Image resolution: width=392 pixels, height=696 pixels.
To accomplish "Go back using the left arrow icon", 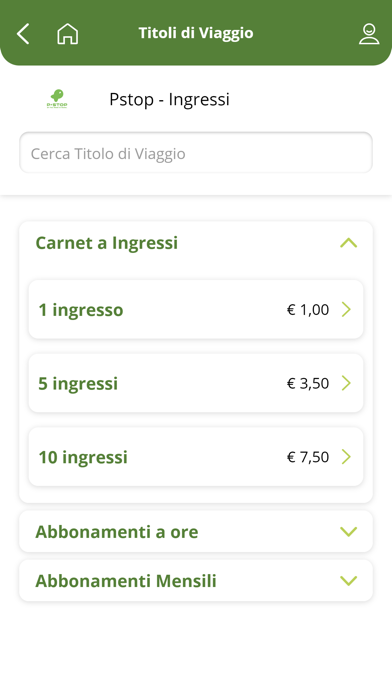I will pos(23,34).
